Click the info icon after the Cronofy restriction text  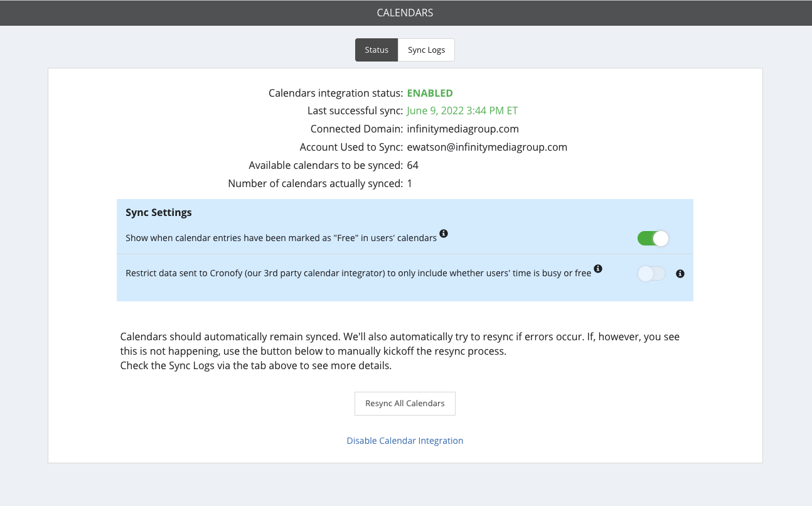pyautogui.click(x=598, y=269)
